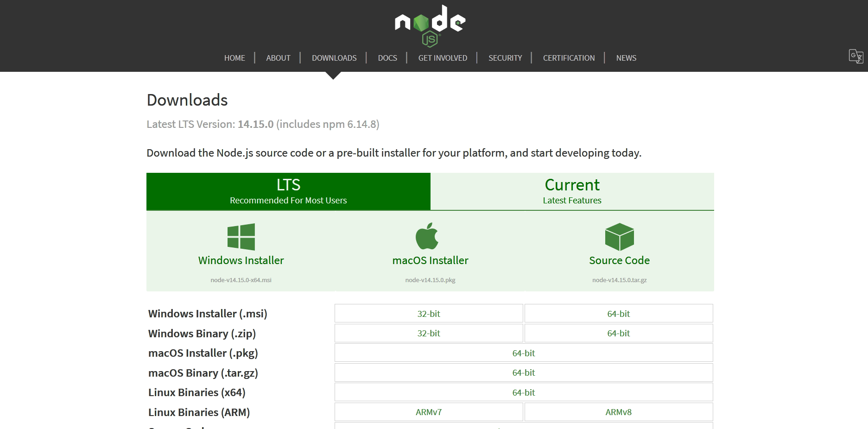
Task: Download 64-bit macOS Installer (.pkg)
Action: 524,353
